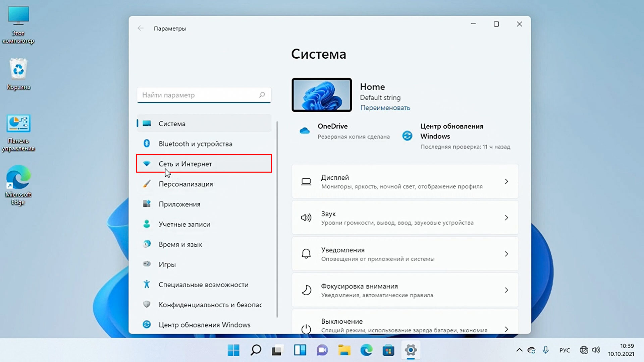Image resolution: width=644 pixels, height=362 pixels.
Task: Click the sidebar vertical scrollbar
Action: click(277, 218)
